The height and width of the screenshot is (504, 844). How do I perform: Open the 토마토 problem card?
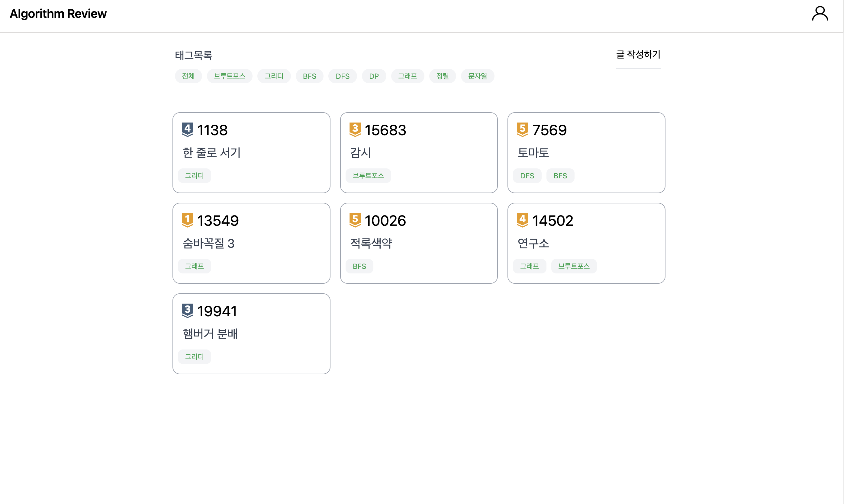586,152
